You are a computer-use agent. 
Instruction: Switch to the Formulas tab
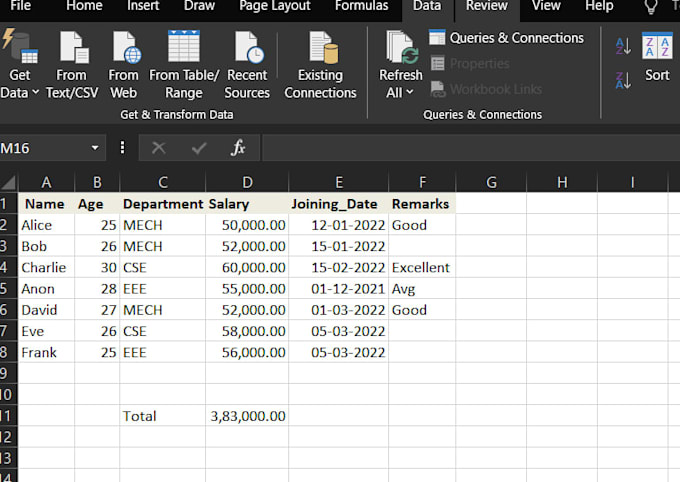362,6
